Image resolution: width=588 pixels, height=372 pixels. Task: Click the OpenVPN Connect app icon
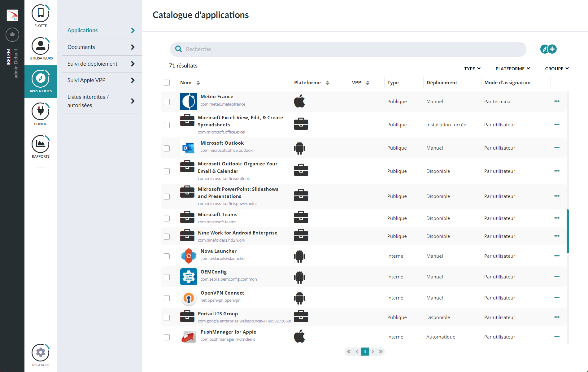click(x=189, y=298)
